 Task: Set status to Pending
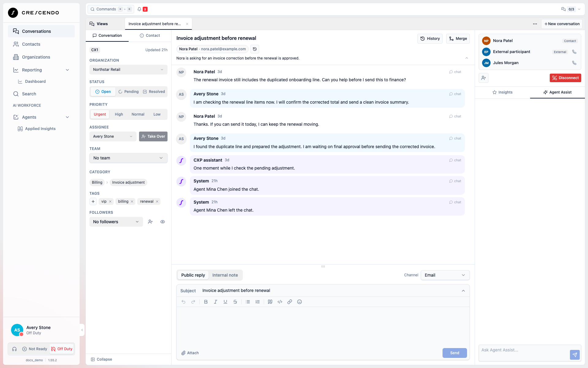click(x=129, y=92)
